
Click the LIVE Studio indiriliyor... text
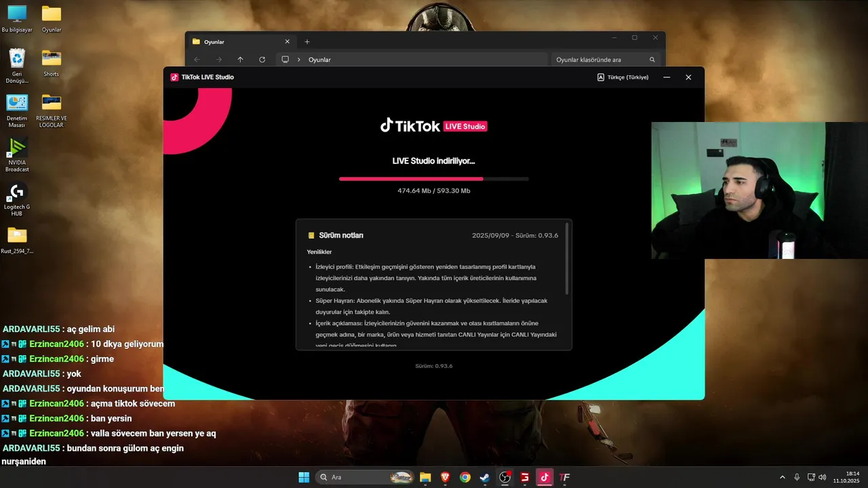(434, 161)
